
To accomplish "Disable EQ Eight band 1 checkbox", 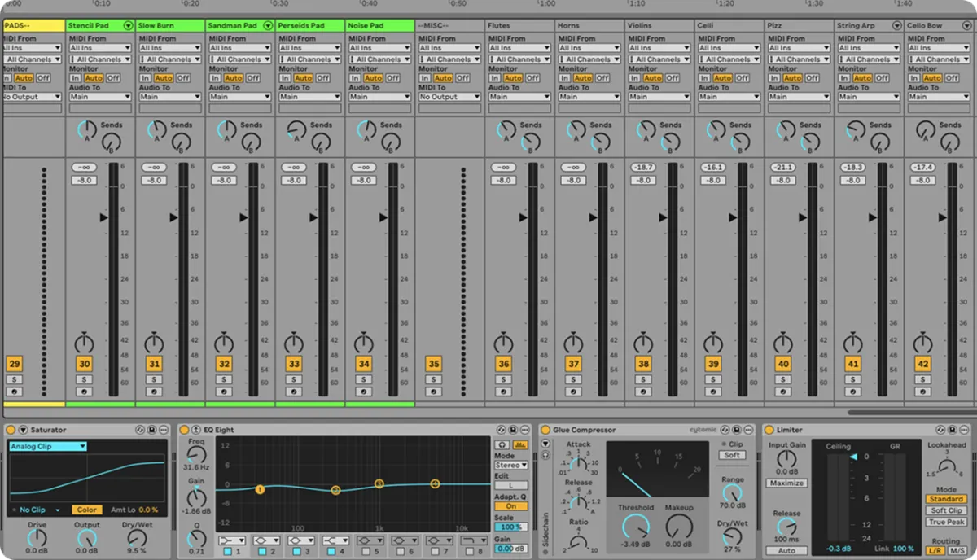I will pyautogui.click(x=228, y=552).
